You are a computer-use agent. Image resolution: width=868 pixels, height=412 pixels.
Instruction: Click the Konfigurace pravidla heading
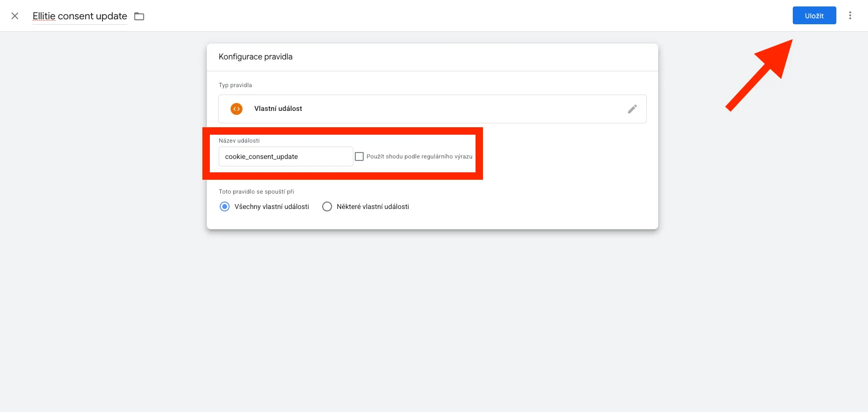pyautogui.click(x=255, y=56)
